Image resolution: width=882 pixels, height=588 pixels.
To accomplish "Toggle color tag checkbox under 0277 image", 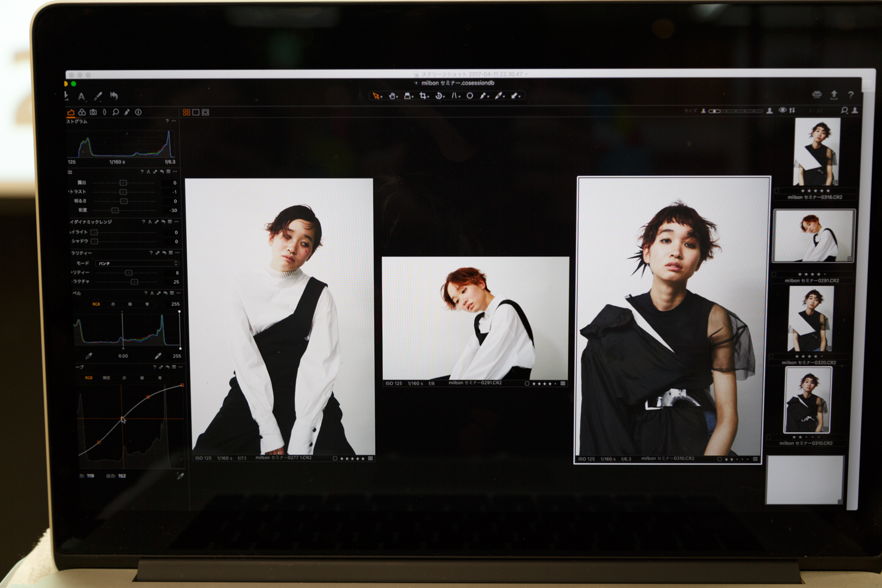I will [335, 458].
